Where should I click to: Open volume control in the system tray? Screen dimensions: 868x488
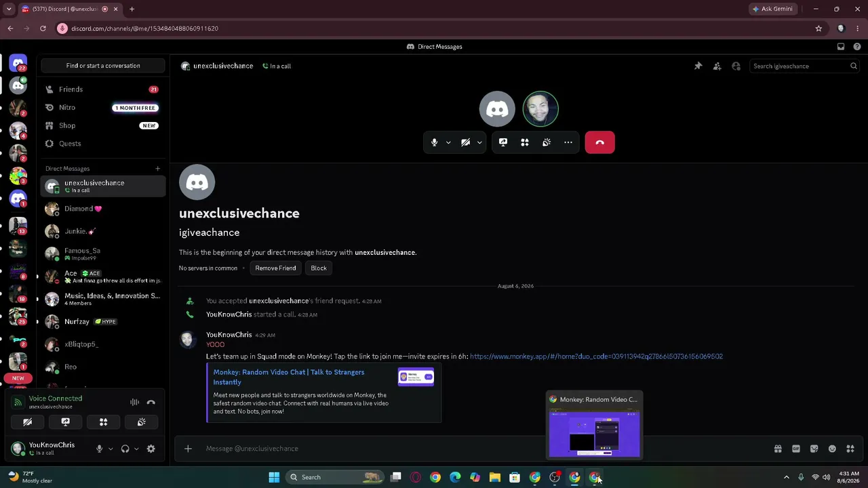click(826, 477)
